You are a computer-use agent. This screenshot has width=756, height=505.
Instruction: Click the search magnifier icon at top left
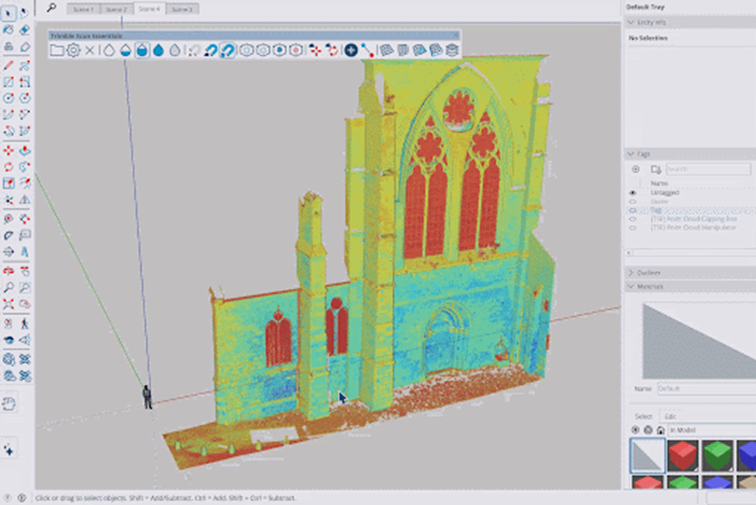coord(51,7)
